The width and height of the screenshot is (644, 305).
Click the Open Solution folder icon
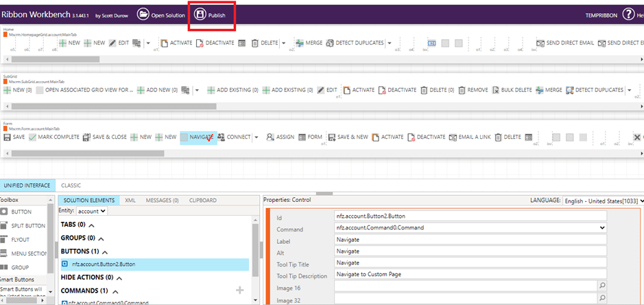143,14
